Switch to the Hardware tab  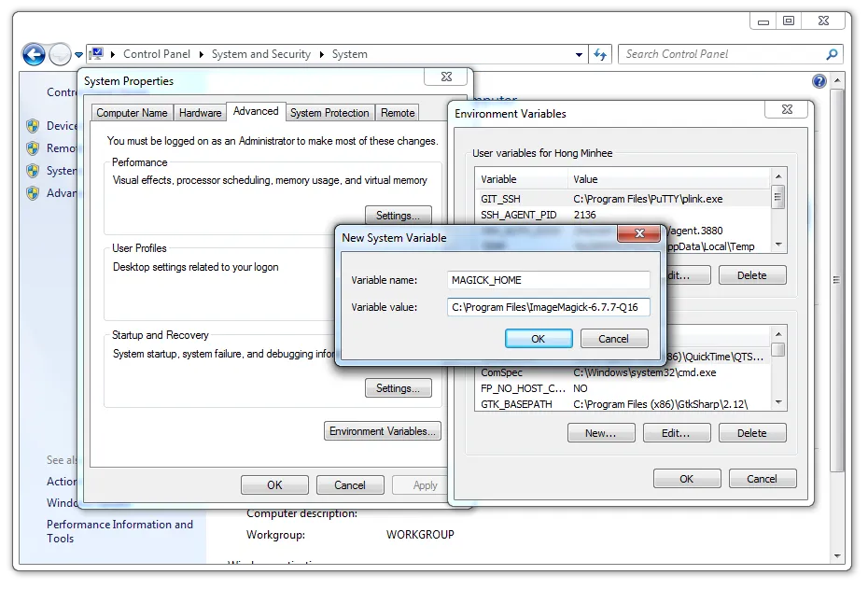[x=200, y=113]
